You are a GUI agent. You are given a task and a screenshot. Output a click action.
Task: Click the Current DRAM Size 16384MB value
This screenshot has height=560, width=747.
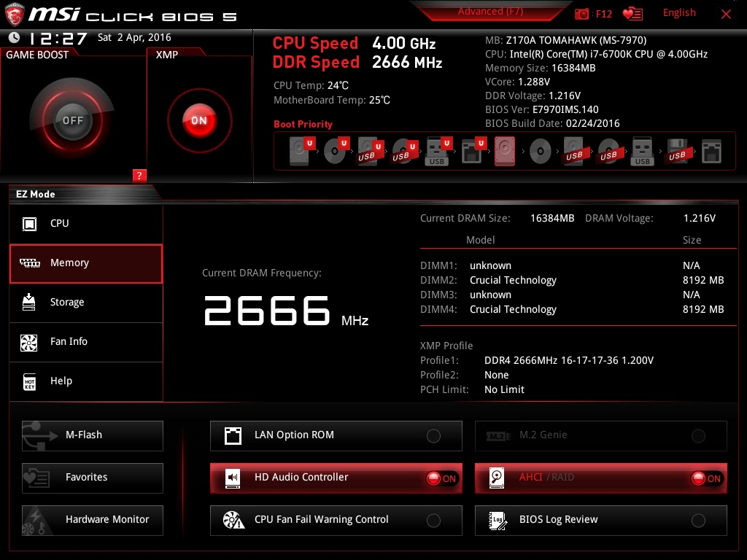[552, 218]
